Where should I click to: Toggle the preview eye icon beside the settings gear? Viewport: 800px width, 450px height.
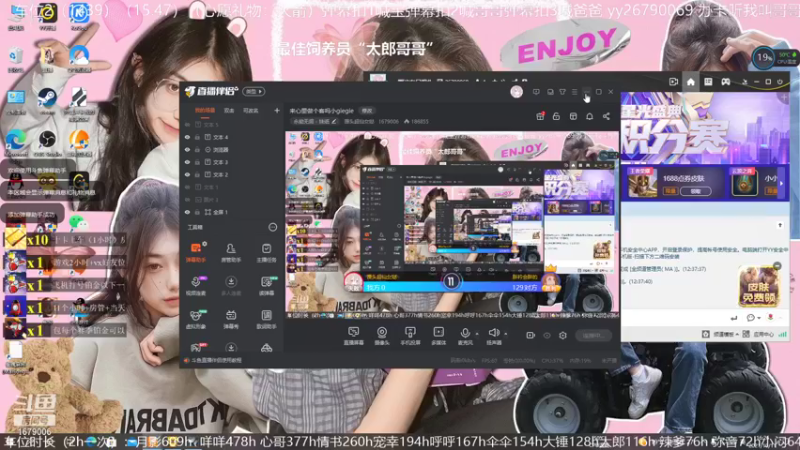click(547, 335)
